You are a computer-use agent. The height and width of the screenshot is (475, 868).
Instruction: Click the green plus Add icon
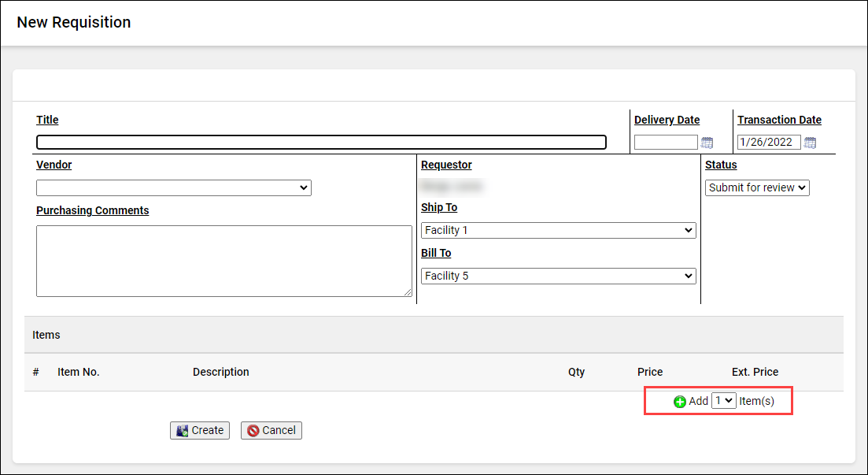[x=678, y=401]
